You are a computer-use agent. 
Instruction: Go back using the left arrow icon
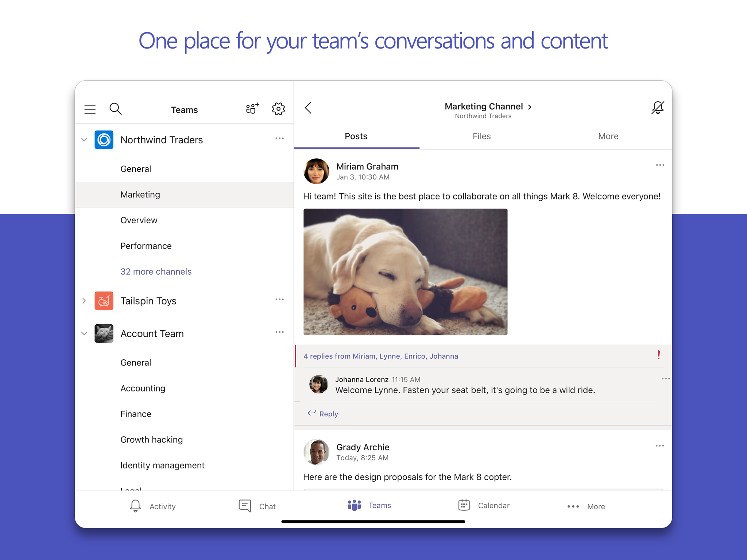pos(308,108)
